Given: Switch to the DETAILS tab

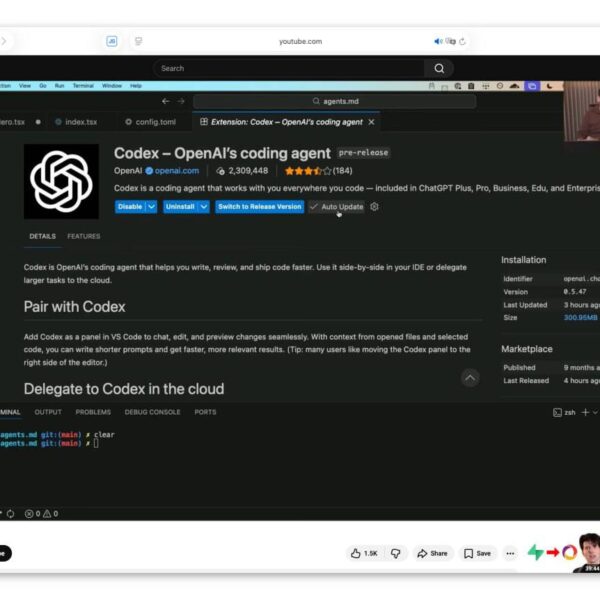Looking at the screenshot, I should (x=42, y=236).
